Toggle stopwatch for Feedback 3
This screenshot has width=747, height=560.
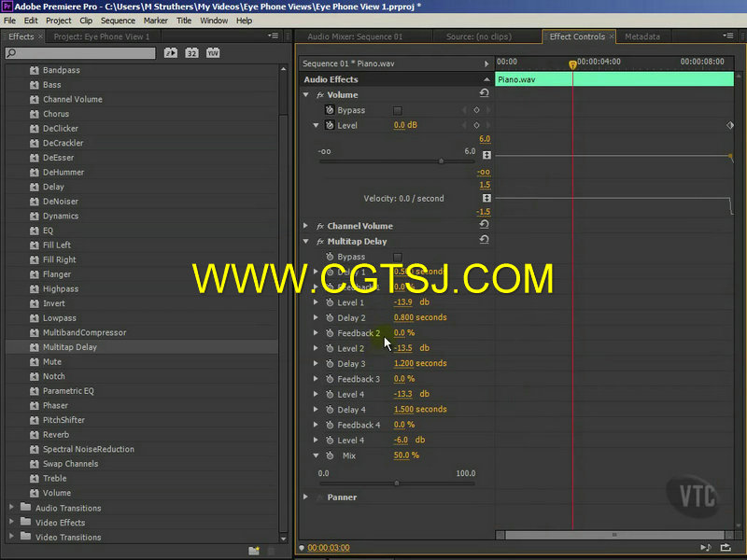click(x=330, y=379)
